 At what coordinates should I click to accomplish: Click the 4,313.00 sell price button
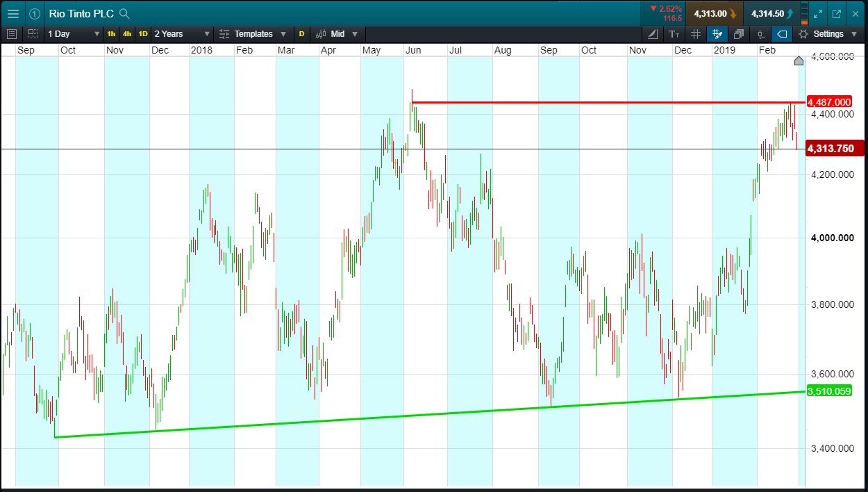point(715,13)
